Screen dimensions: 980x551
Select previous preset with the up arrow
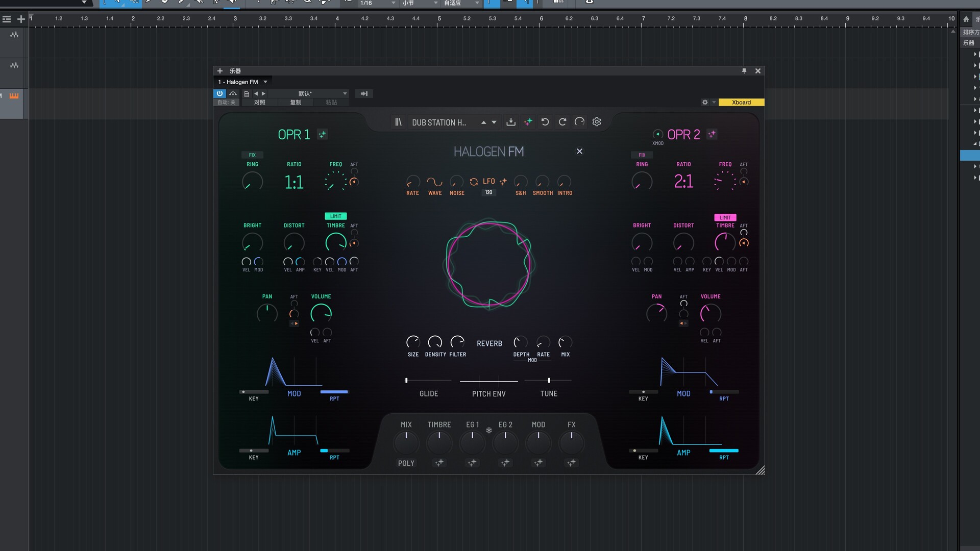click(483, 122)
